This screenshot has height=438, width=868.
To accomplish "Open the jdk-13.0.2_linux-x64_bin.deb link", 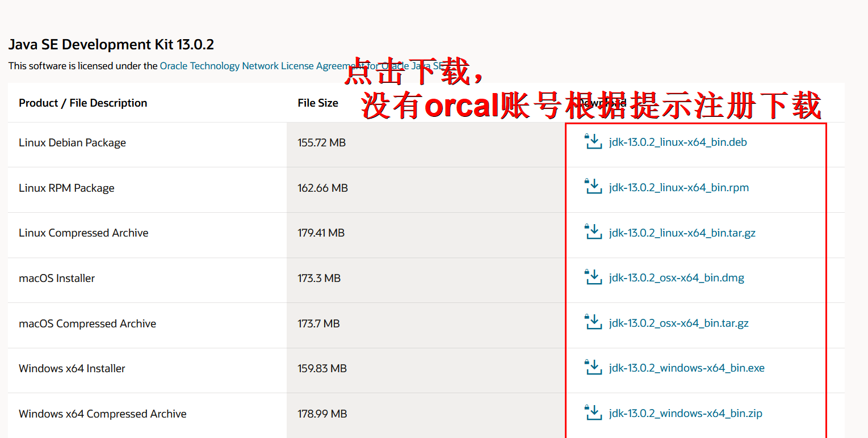I will (x=678, y=142).
